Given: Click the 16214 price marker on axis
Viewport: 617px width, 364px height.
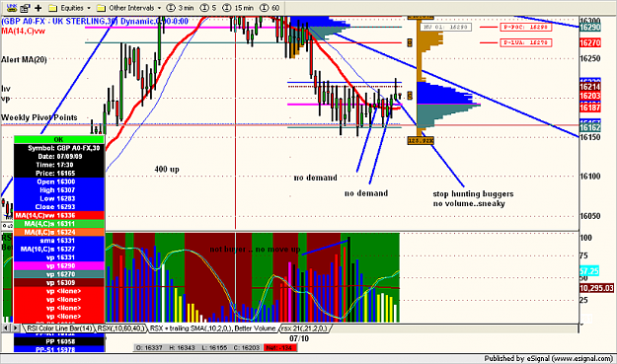Looking at the screenshot, I should (589, 87).
